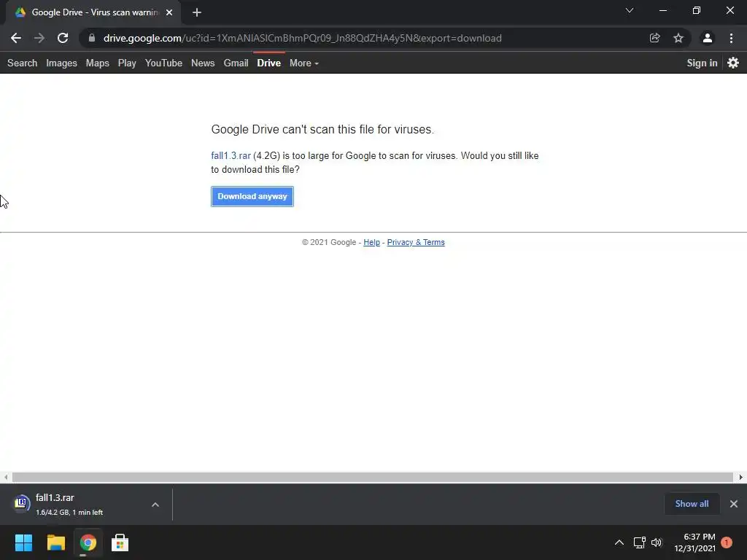Open Chrome's three-dot menu
747x560 pixels.
point(731,38)
